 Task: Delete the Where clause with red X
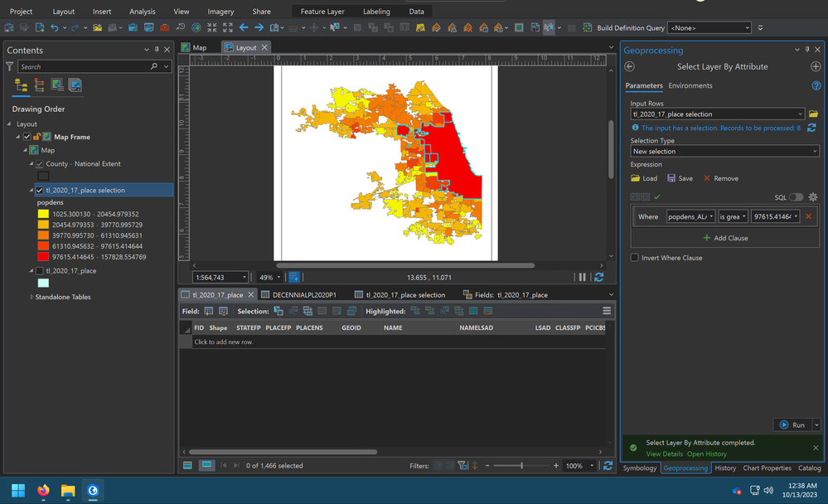click(809, 216)
